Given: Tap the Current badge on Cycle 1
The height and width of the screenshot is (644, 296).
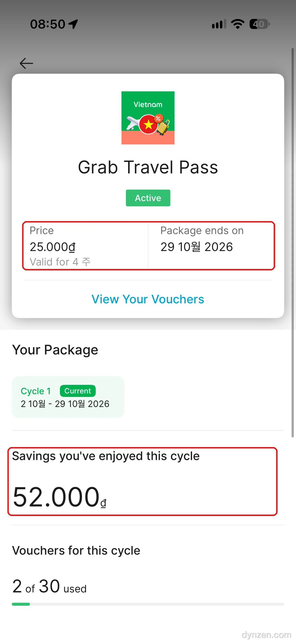Looking at the screenshot, I should point(78,391).
